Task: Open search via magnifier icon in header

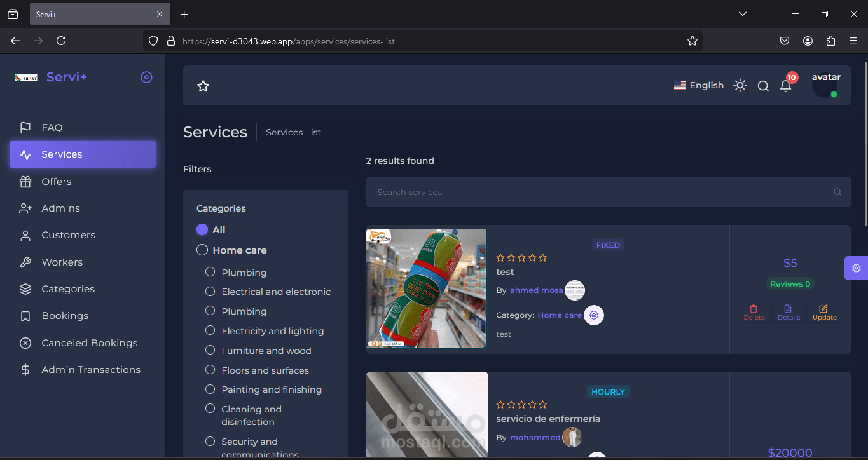Action: pos(763,86)
